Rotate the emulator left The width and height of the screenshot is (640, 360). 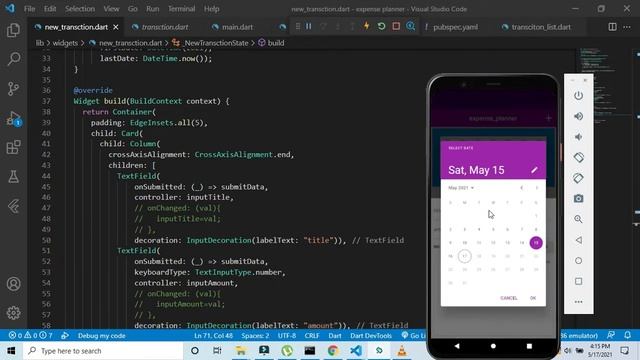(578, 157)
